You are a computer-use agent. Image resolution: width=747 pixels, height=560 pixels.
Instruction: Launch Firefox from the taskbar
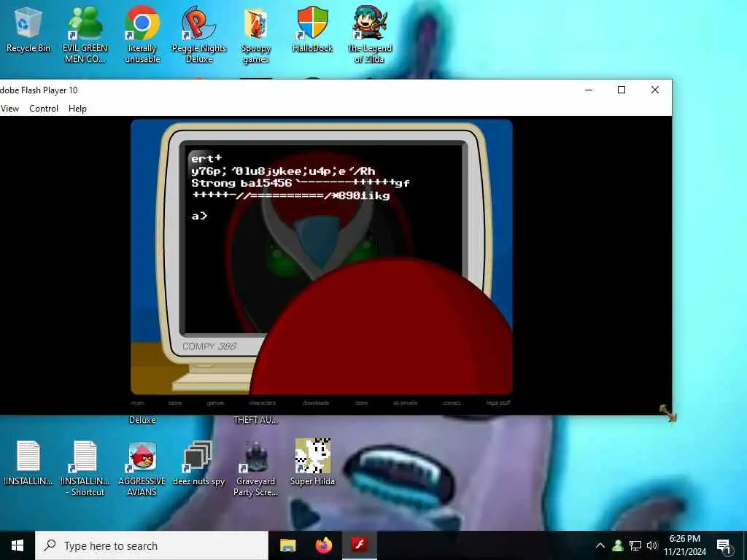pos(324,545)
